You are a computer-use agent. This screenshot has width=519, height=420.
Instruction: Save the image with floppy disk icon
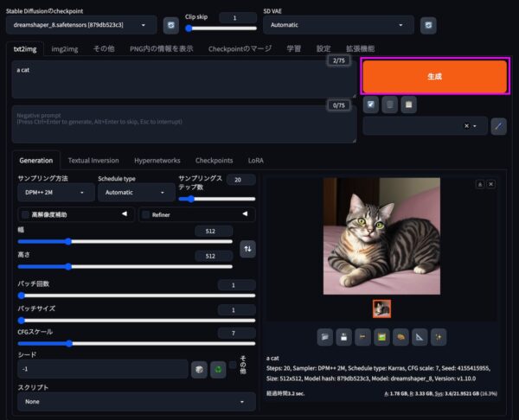point(343,336)
